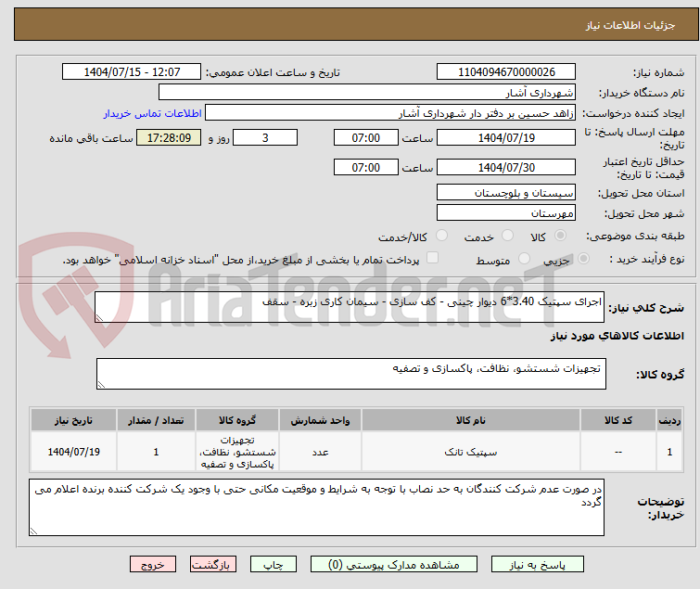Click the تعداد / مقدار column header
This screenshot has width=700, height=589.
(157, 420)
